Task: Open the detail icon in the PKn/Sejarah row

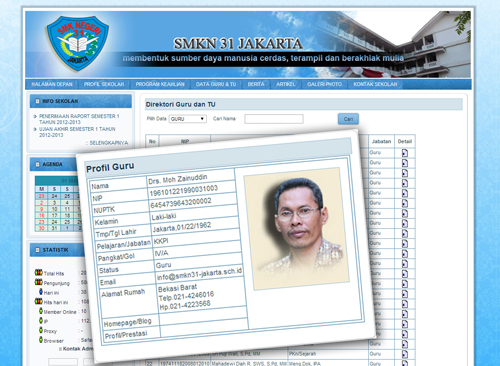Action: (405, 354)
